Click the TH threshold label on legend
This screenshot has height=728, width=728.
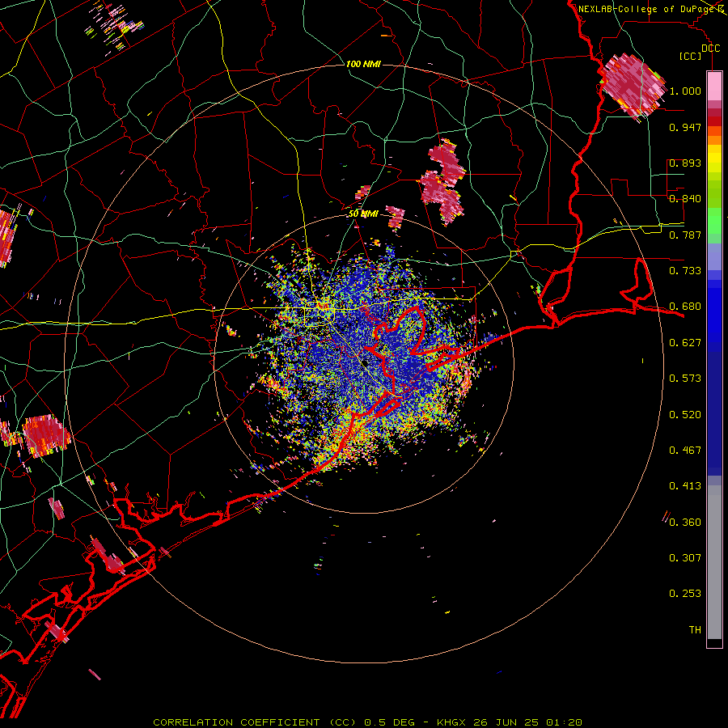click(695, 630)
